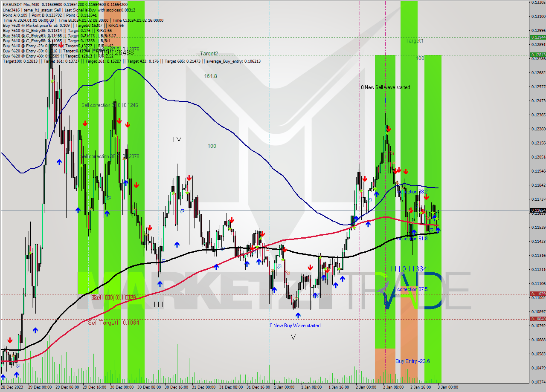Click the 0.11106 price axis label

pyautogui.click(x=538, y=283)
